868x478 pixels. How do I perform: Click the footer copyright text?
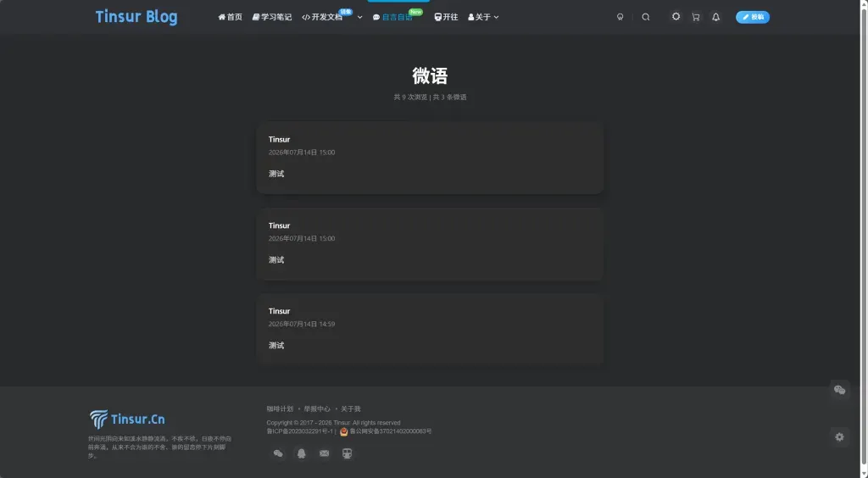click(333, 423)
